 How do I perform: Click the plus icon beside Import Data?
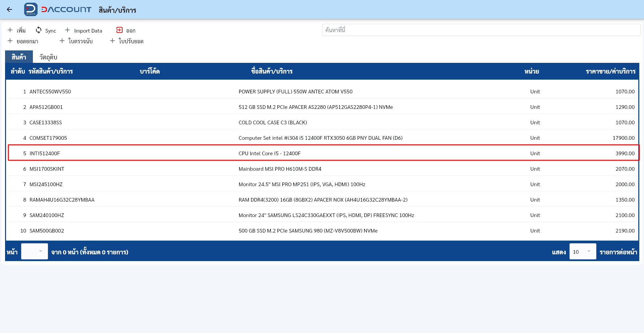coord(67,30)
